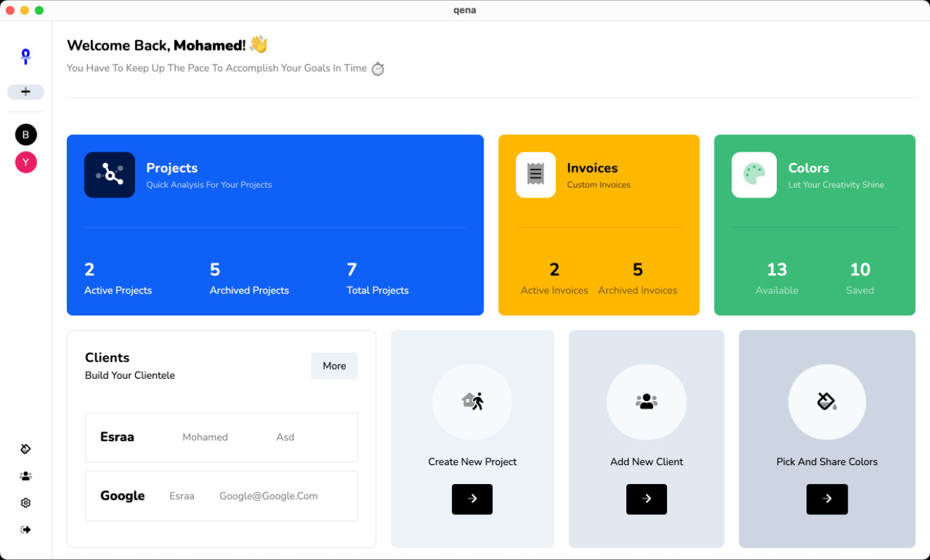Click the Projects card title

[x=172, y=168]
